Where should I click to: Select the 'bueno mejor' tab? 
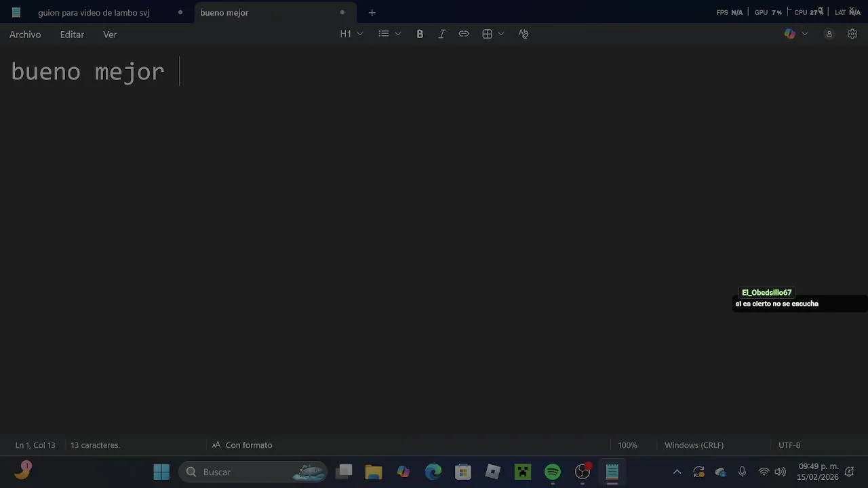coord(224,13)
